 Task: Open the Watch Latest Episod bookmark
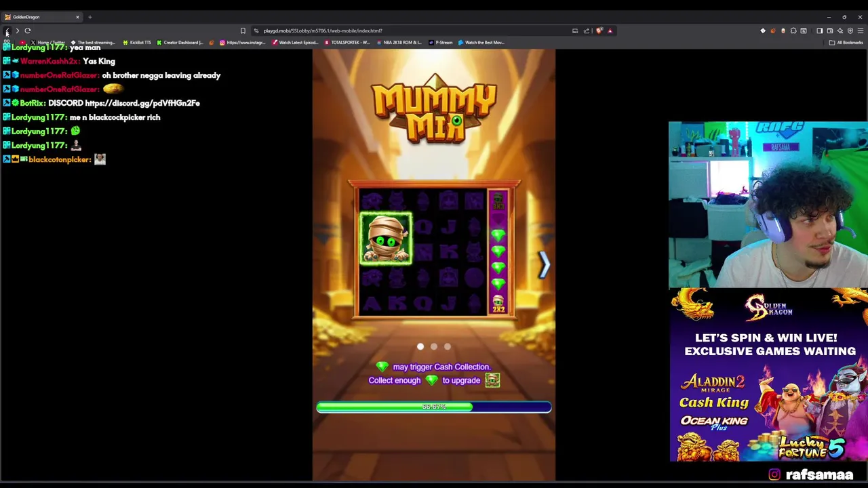pyautogui.click(x=295, y=42)
